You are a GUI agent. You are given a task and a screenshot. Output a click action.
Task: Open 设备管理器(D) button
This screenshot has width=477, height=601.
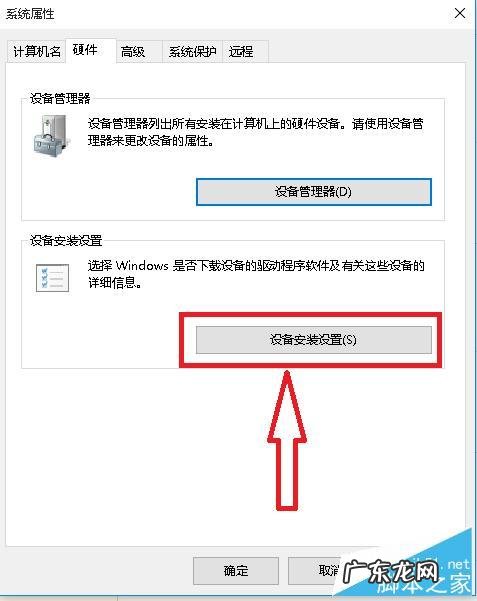(x=314, y=192)
